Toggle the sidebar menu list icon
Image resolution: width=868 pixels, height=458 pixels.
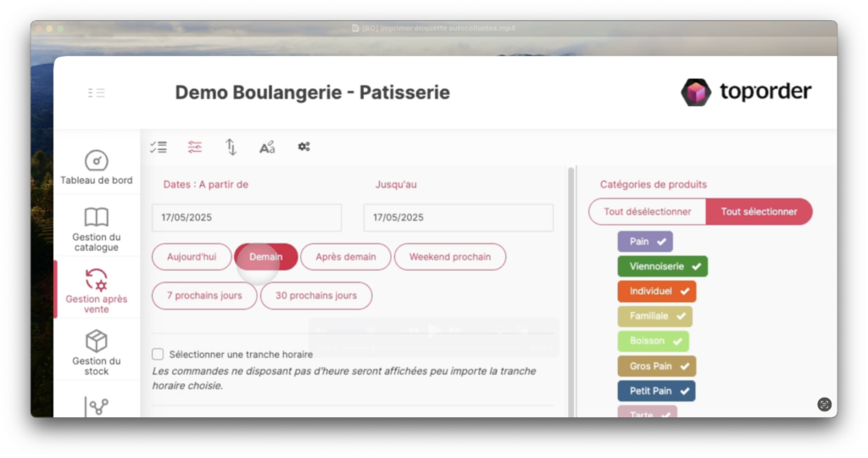[x=97, y=92]
